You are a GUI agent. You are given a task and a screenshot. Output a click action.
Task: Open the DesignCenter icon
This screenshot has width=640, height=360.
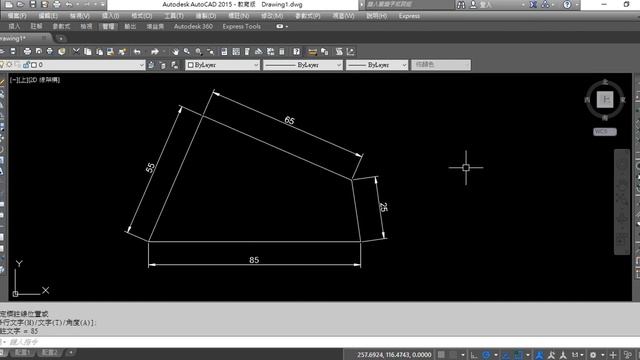[236, 52]
